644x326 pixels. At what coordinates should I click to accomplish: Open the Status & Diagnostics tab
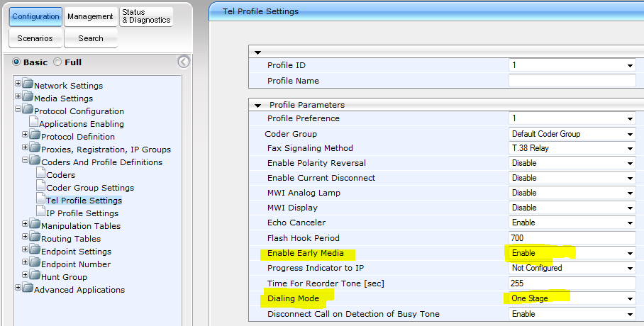pyautogui.click(x=146, y=16)
